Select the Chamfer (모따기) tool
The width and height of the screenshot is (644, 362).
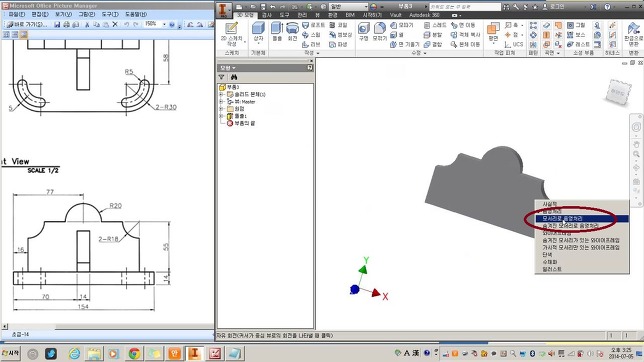(402, 25)
